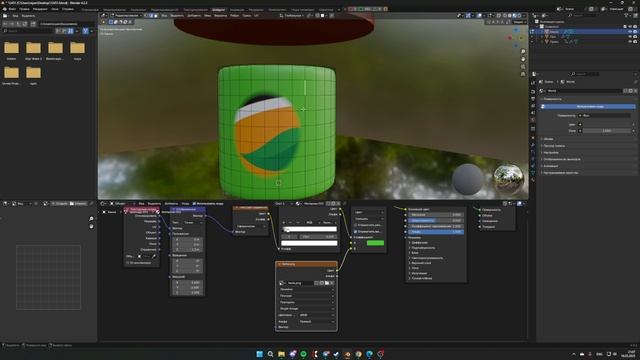Switch viewport to rendered shading
Image resolution: width=640 pixels, height=360 pixels.
519,16
